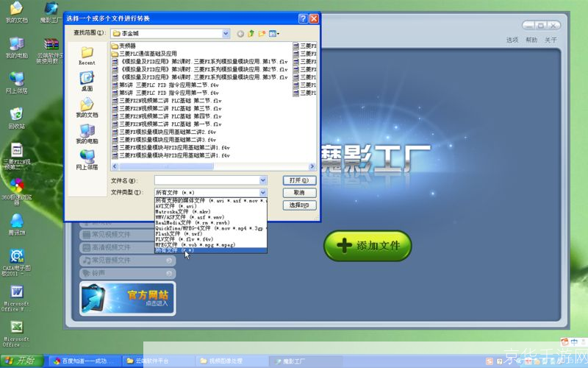This screenshot has width=588, height=368.
Task: Switch to 云端软件平台 taskbar window
Action: pos(158,361)
